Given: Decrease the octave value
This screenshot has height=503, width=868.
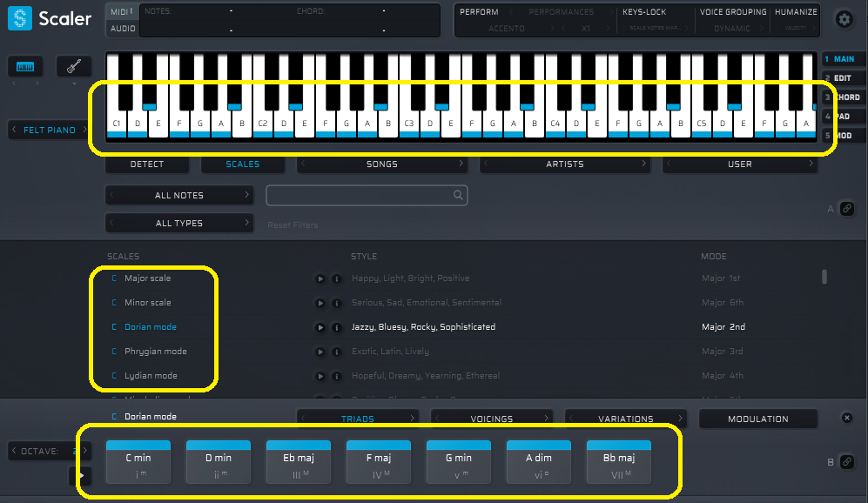Looking at the screenshot, I should coord(15,451).
